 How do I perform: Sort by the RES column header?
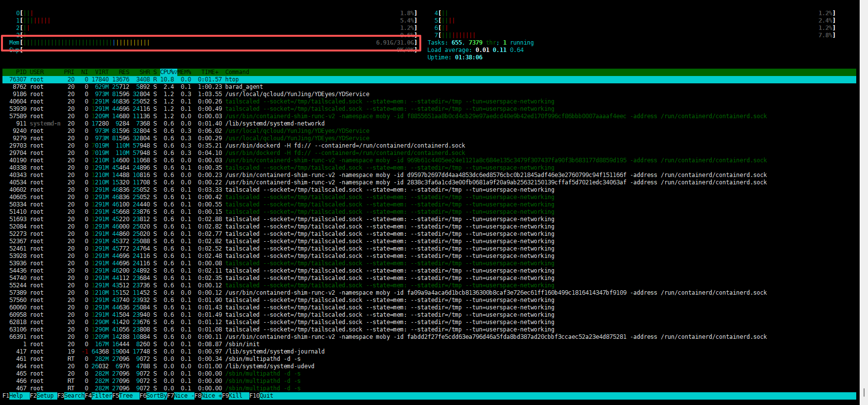coord(124,72)
